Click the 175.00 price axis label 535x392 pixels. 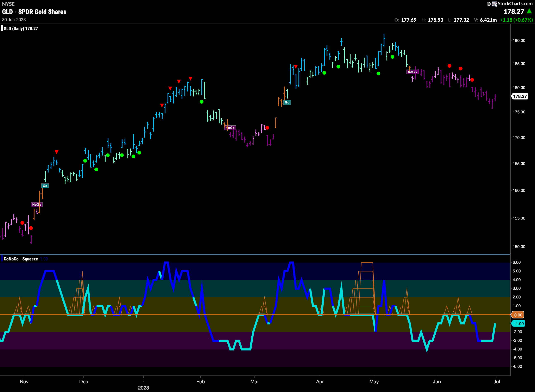[x=519, y=112]
